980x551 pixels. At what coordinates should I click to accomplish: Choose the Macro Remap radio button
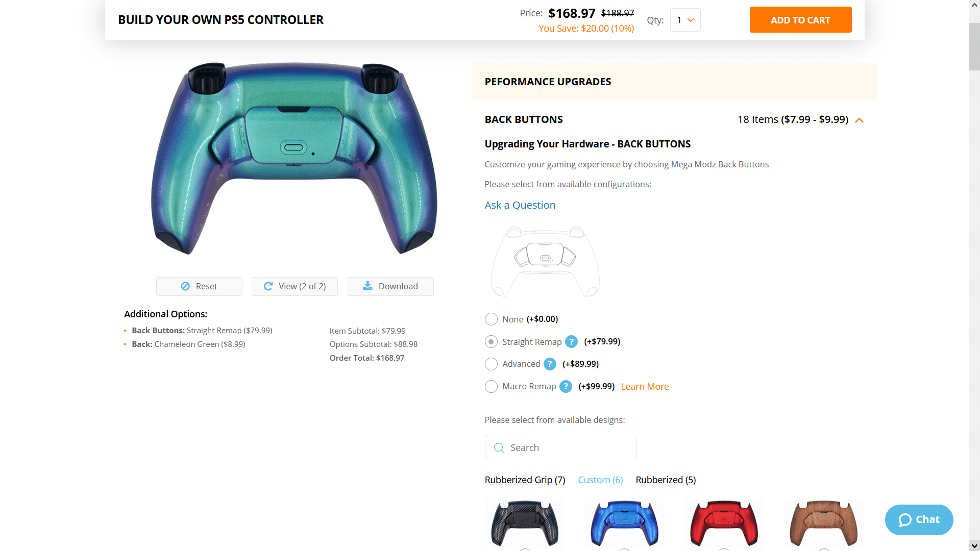coord(491,387)
